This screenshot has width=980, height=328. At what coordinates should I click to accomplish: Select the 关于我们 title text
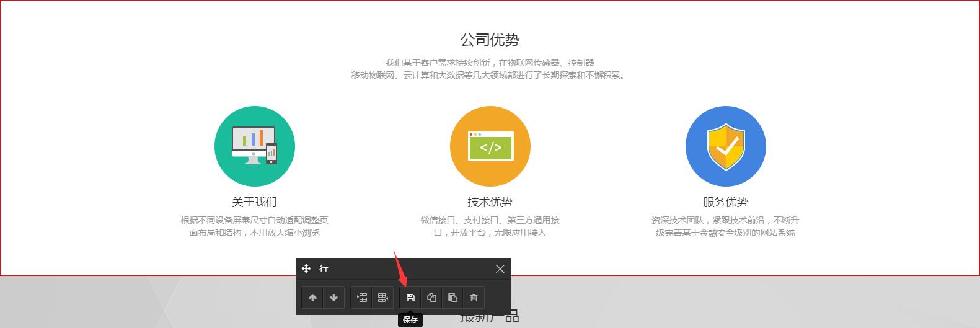(254, 202)
